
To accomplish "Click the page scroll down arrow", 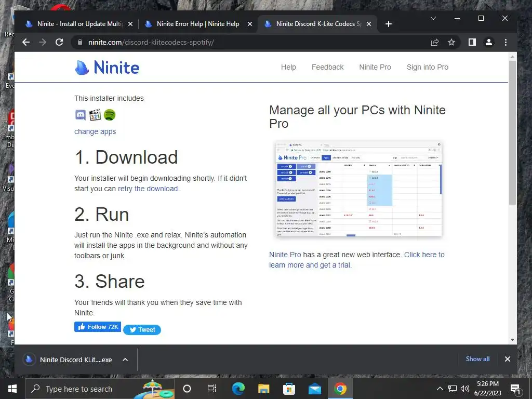I will [512, 340].
